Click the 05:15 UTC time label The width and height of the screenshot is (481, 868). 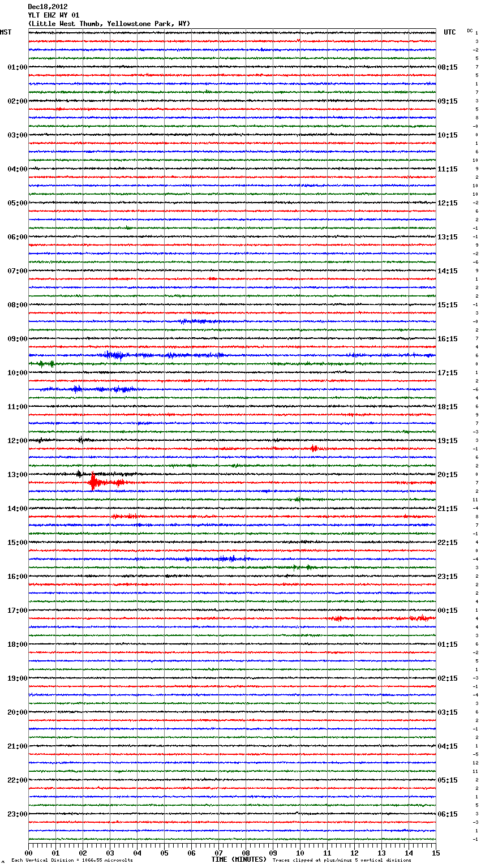[448, 780]
